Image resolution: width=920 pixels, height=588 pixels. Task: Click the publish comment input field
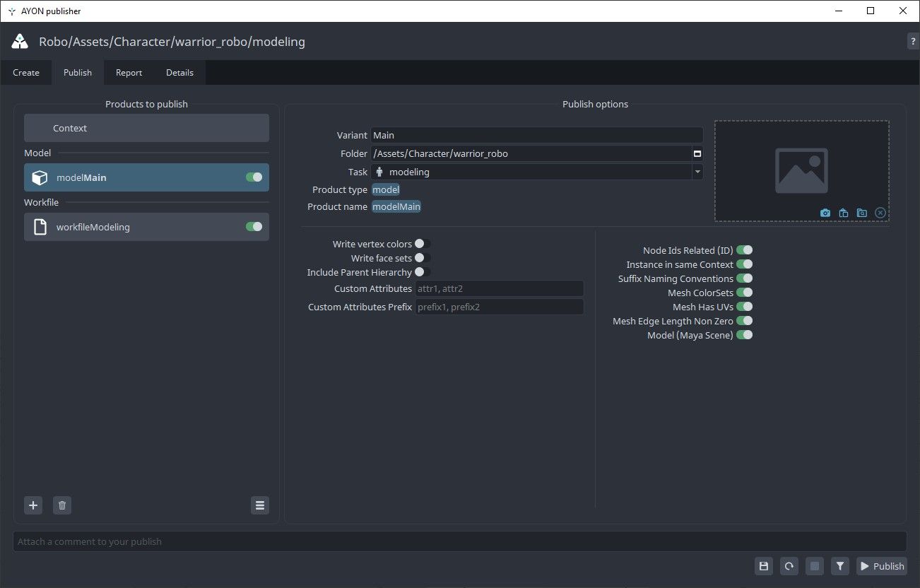tap(459, 541)
